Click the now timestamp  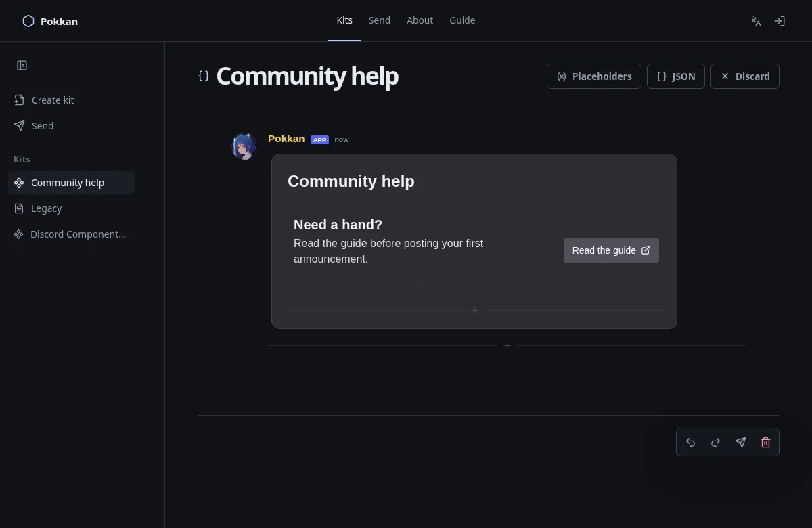(x=342, y=139)
